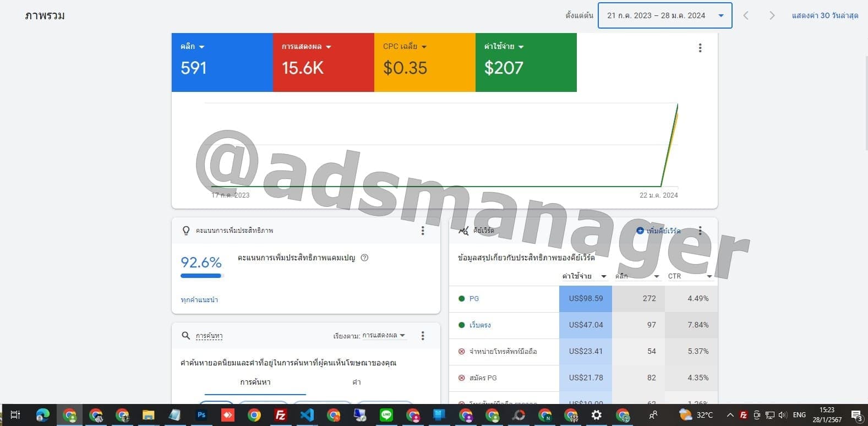Open the ทุกคำแนะนำ recommendations link

(199, 300)
